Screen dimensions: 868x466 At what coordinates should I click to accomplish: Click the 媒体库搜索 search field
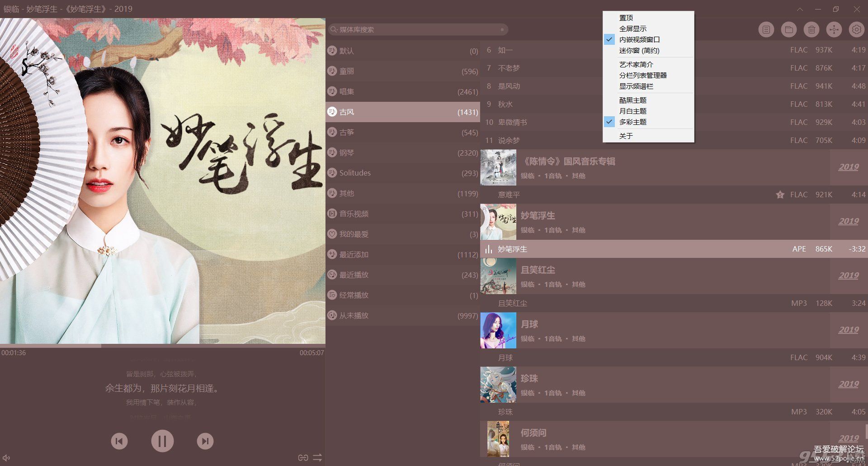click(x=418, y=30)
